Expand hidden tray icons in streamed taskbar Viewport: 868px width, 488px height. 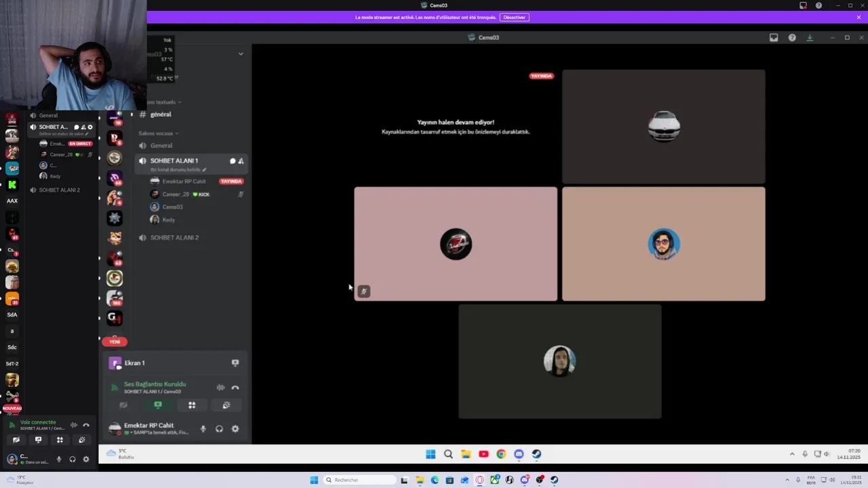pos(792,454)
